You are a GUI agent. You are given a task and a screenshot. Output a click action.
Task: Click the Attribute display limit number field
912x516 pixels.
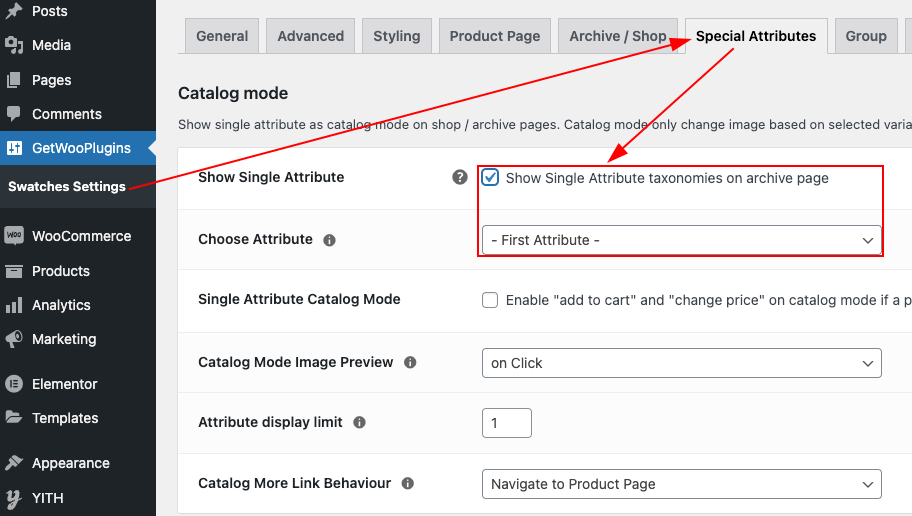[x=507, y=423]
